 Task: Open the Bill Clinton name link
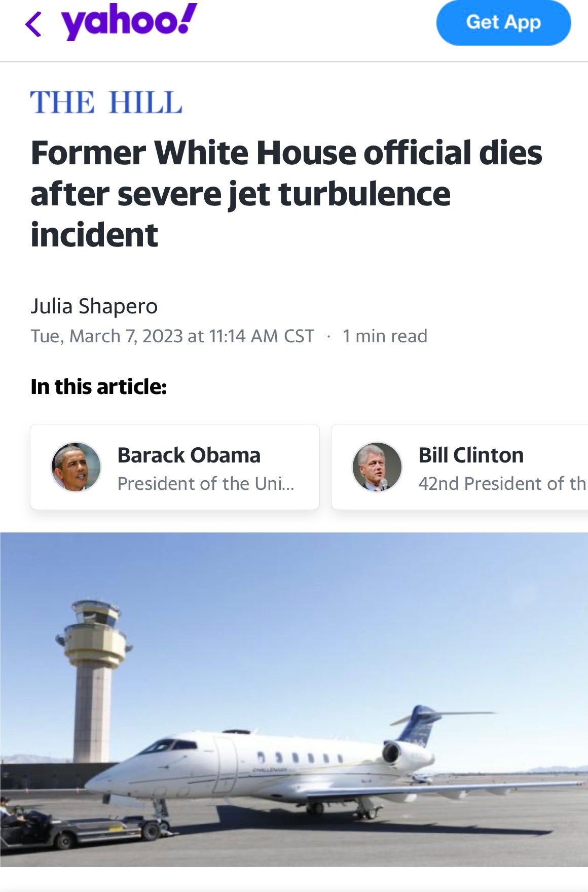471,455
